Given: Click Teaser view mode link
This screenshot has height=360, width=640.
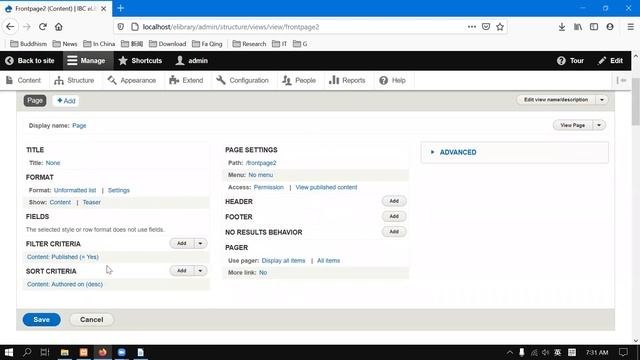Looking at the screenshot, I should pos(91,202).
